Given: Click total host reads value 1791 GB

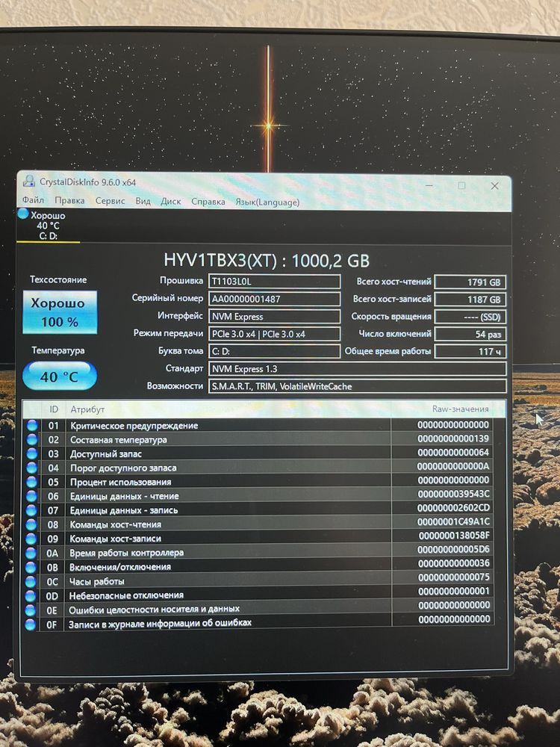Looking at the screenshot, I should point(470,282).
